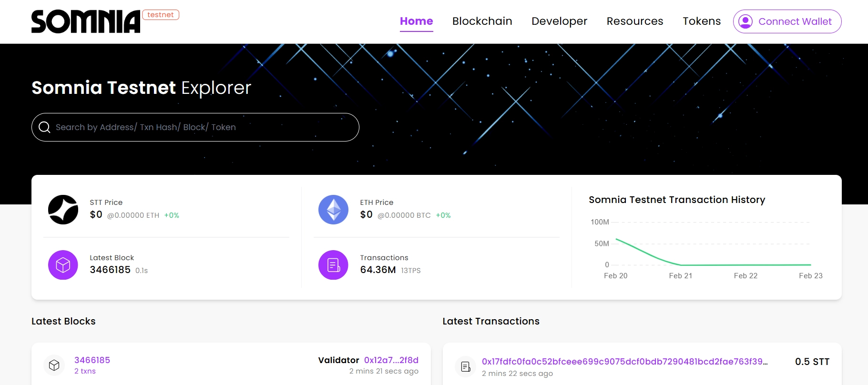The image size is (868, 385).
Task: Click the purple Transactions receipt icon
Action: [x=333, y=265]
